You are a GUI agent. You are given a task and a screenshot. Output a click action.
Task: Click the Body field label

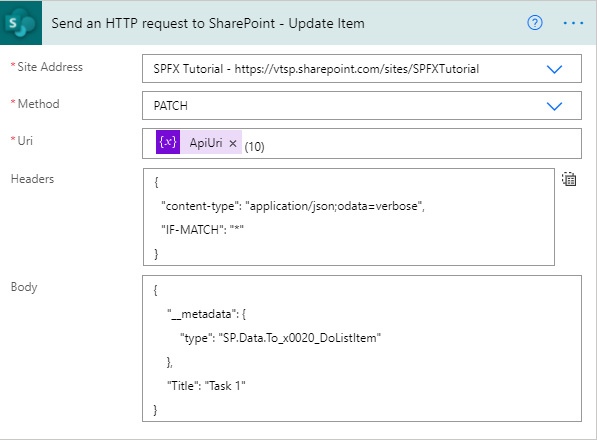click(x=24, y=287)
